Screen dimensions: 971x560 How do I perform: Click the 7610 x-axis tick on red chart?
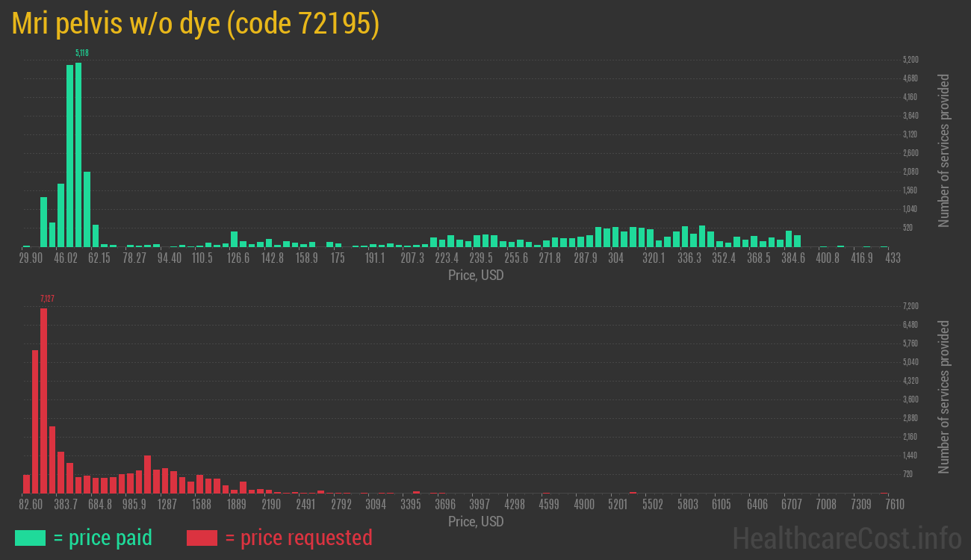pos(894,505)
